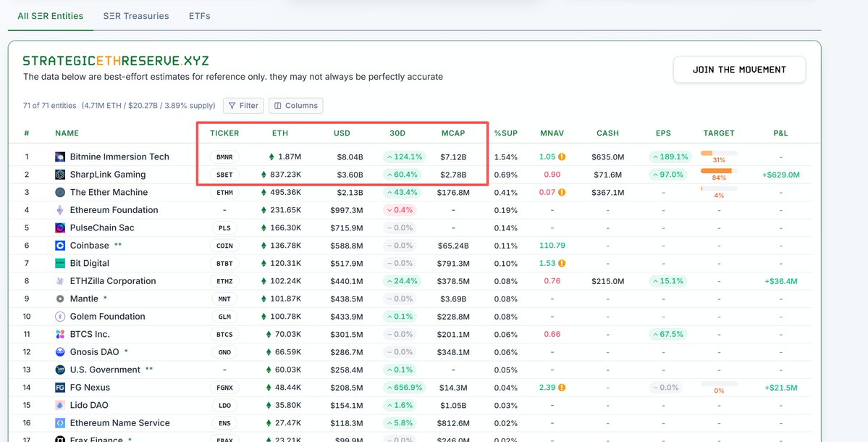The width and height of the screenshot is (868, 442).
Task: Click the Bitmine Immersion Tech logo icon
Action: [60, 157]
